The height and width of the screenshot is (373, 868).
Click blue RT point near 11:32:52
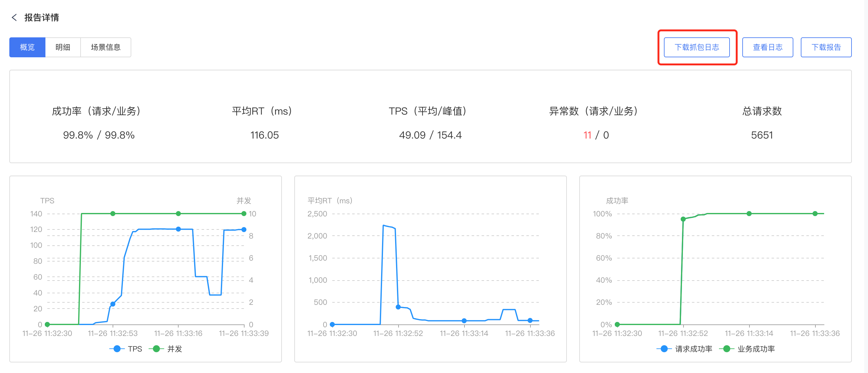point(398,307)
